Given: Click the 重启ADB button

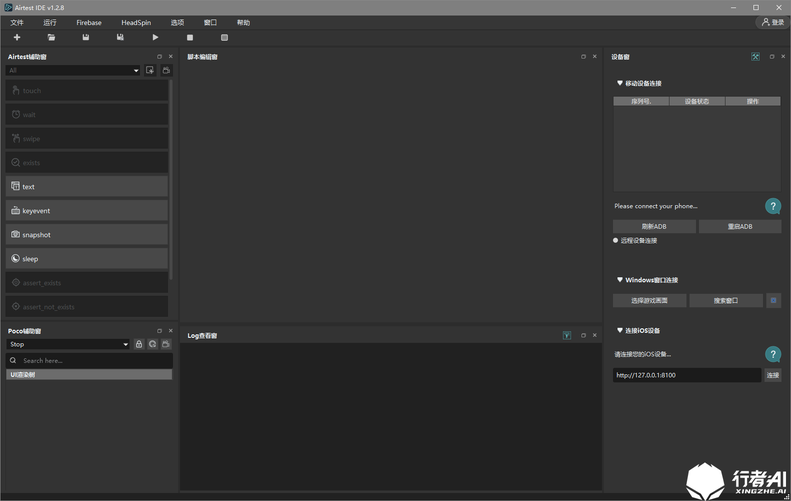Looking at the screenshot, I should [x=740, y=226].
